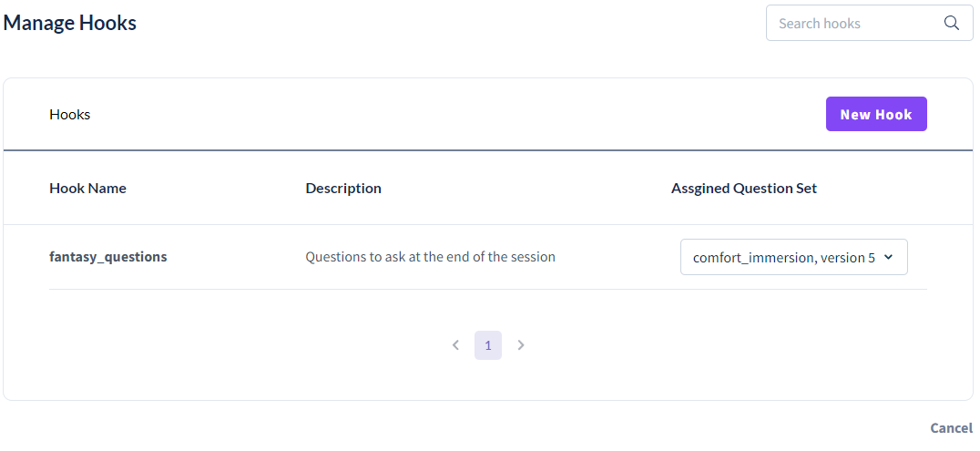The width and height of the screenshot is (980, 451).
Task: Sort by the Hook Name column header
Action: [87, 189]
